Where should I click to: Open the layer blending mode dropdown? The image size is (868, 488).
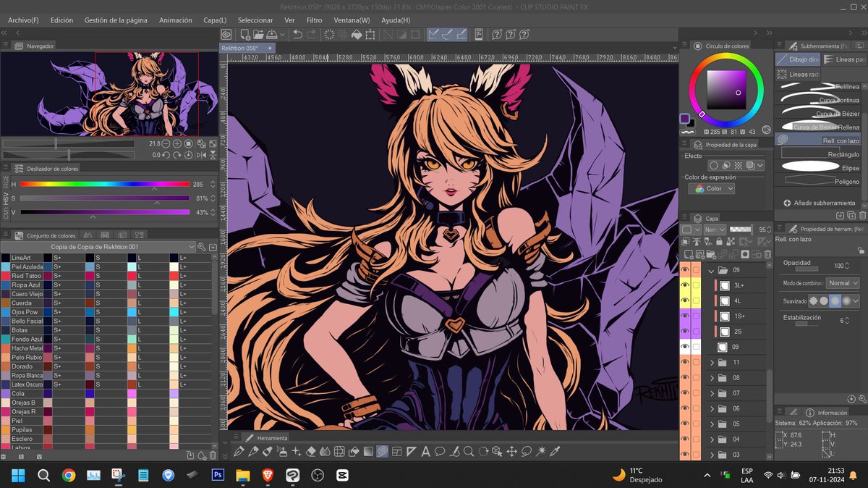coord(715,230)
